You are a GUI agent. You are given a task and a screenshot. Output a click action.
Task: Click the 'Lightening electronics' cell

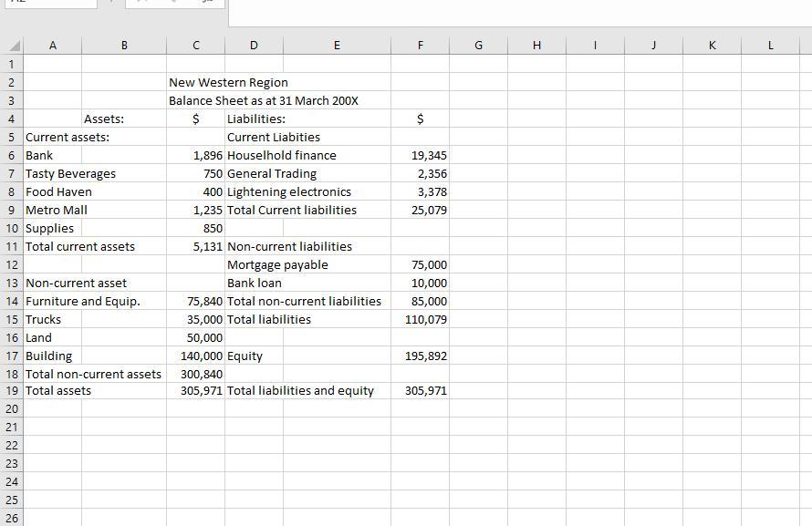point(254,191)
